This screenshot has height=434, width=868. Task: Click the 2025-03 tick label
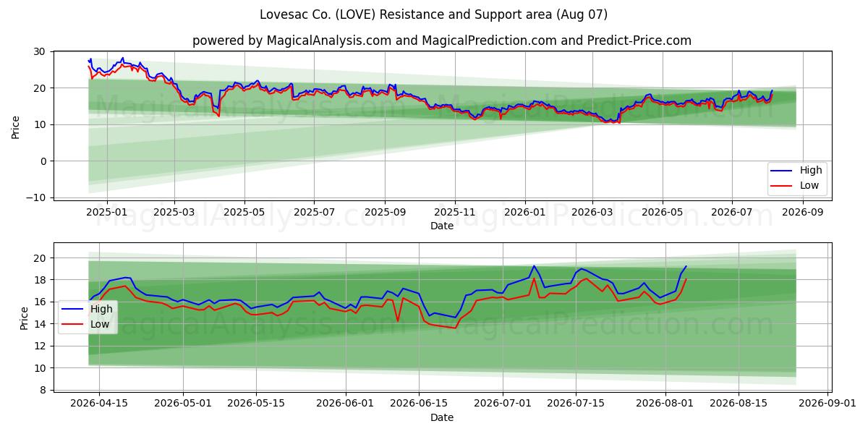pyautogui.click(x=175, y=212)
